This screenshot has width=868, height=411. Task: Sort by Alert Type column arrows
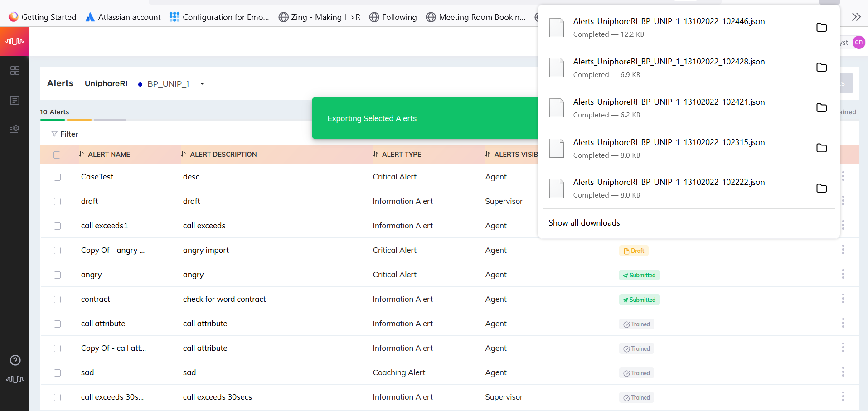tap(376, 155)
